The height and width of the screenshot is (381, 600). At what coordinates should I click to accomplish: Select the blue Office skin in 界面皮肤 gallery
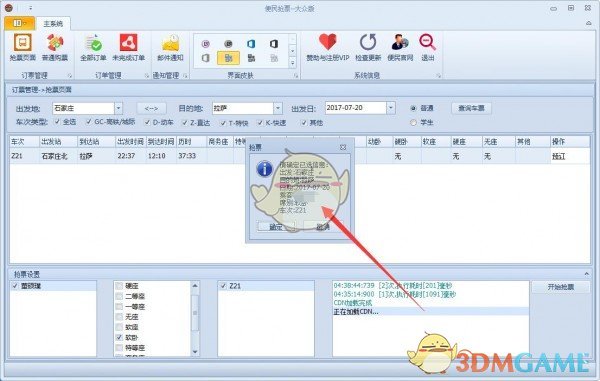[251, 44]
